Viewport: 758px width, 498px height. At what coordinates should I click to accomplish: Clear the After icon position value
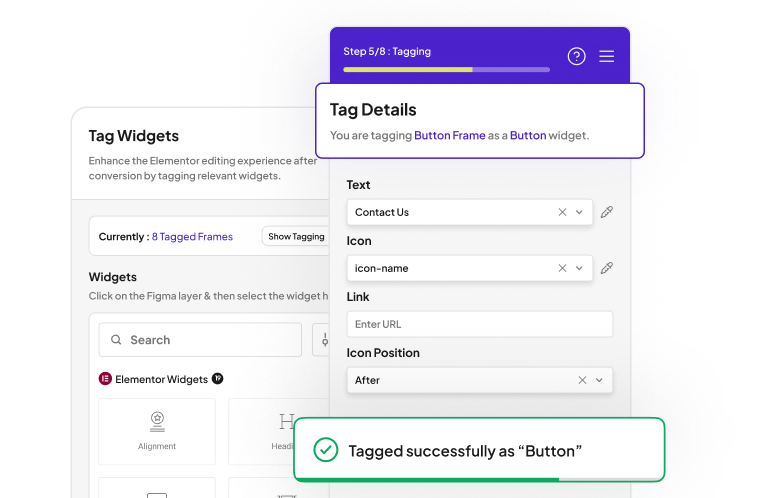583,380
